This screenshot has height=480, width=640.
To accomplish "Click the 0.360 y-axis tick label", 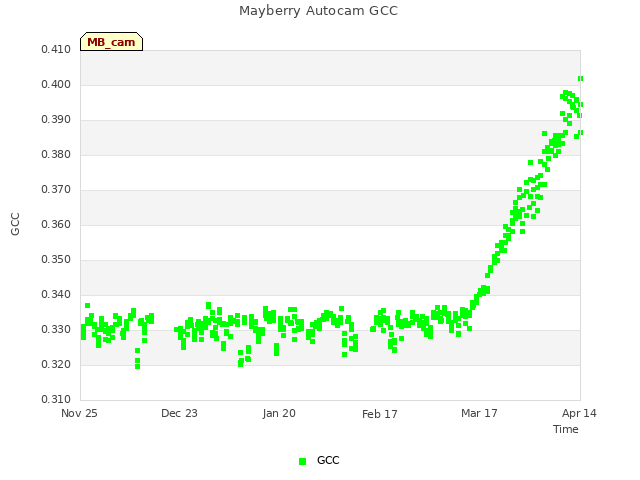I will [56, 224].
